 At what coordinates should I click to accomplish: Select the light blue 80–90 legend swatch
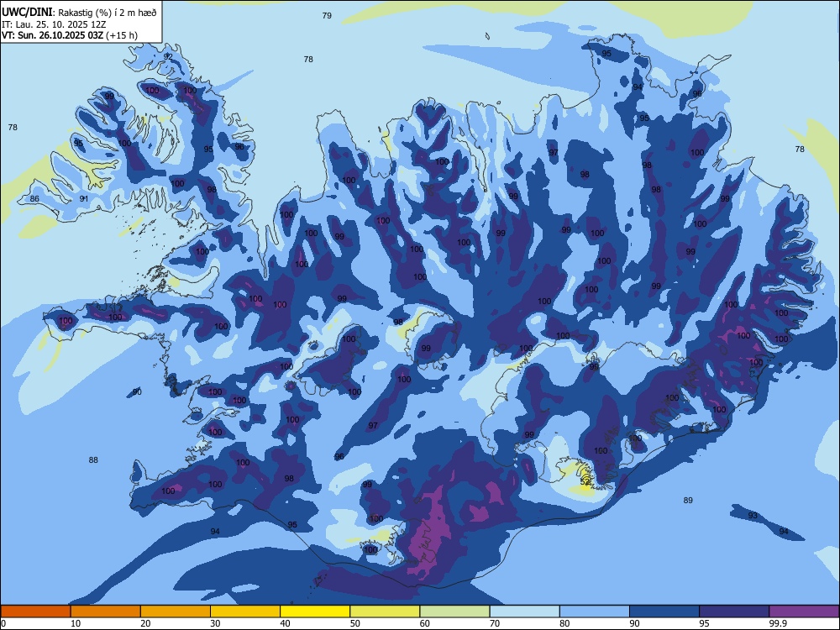595,612
